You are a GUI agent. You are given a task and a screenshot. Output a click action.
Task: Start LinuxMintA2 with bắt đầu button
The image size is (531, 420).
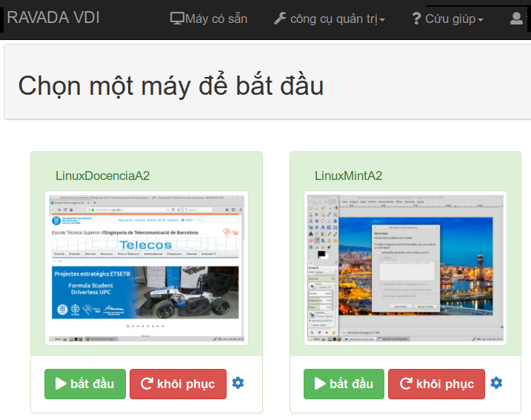pyautogui.click(x=344, y=384)
